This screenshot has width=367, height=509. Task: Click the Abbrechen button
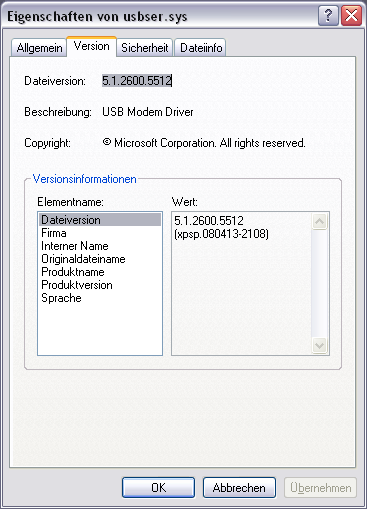pos(239,488)
